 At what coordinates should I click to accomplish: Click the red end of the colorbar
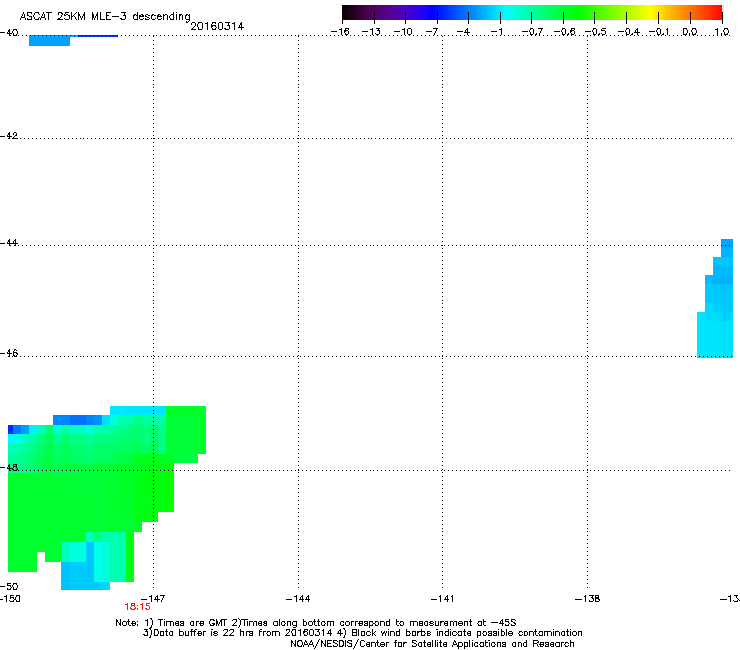pos(713,13)
